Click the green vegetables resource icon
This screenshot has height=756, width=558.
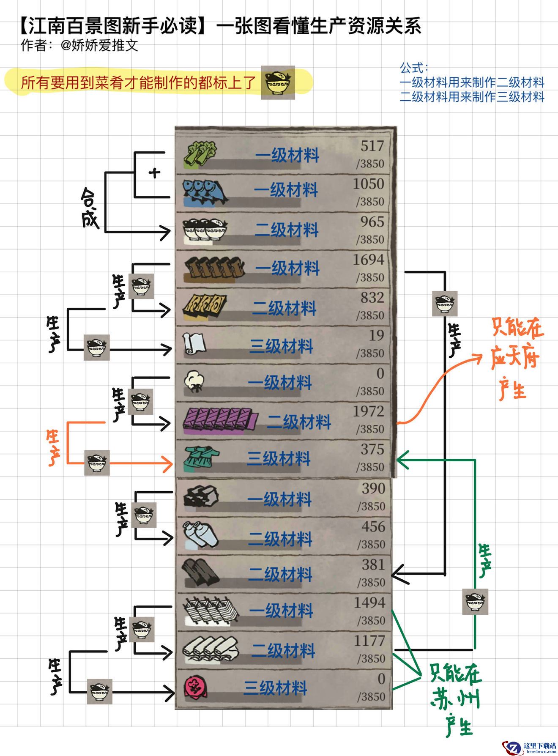coord(201,153)
